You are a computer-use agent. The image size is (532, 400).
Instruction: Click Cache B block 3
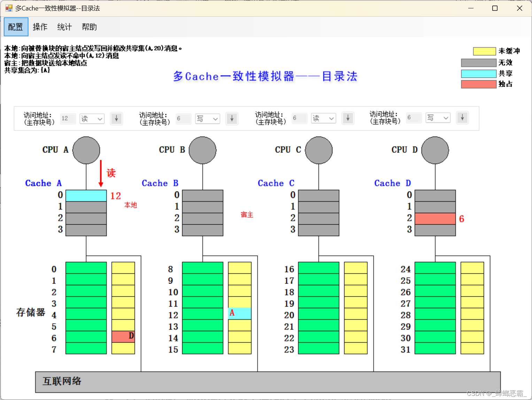203,230
